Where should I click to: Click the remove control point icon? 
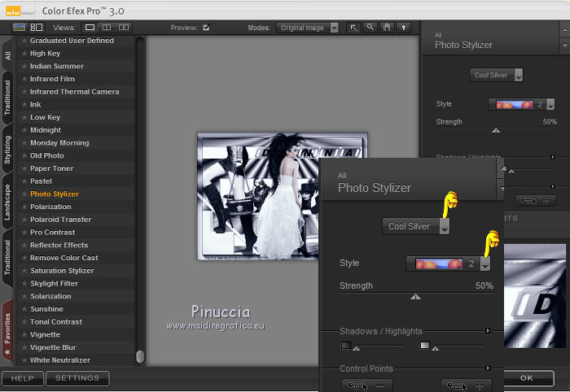[x=366, y=385]
